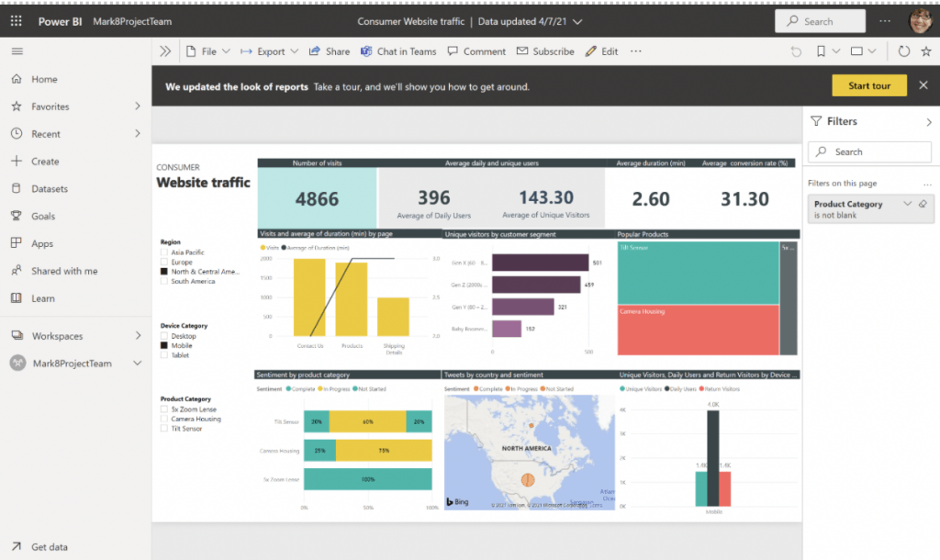Open the user profile picture
The image size is (940, 560).
point(920,21)
